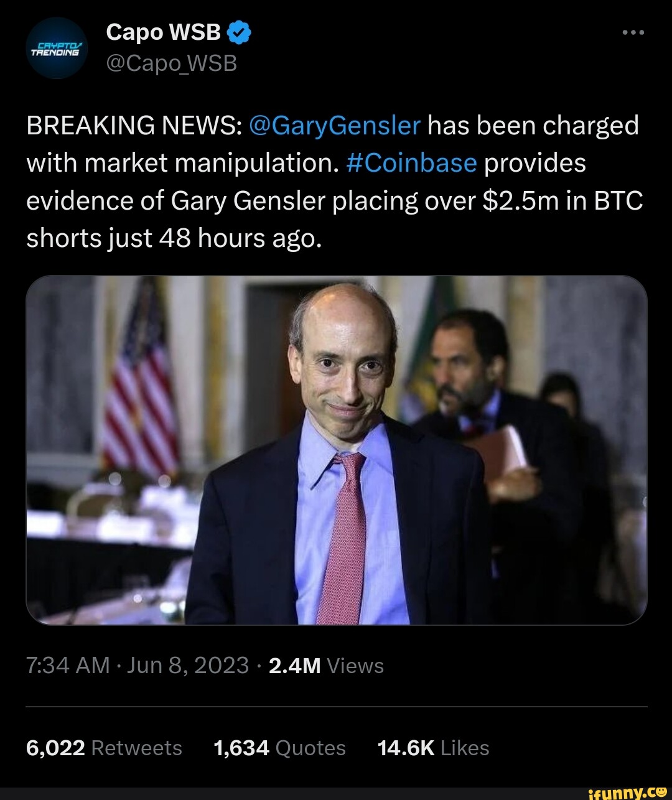Click the blue verified checkmark badge
Viewport: 672px width, 800px height.
click(240, 32)
